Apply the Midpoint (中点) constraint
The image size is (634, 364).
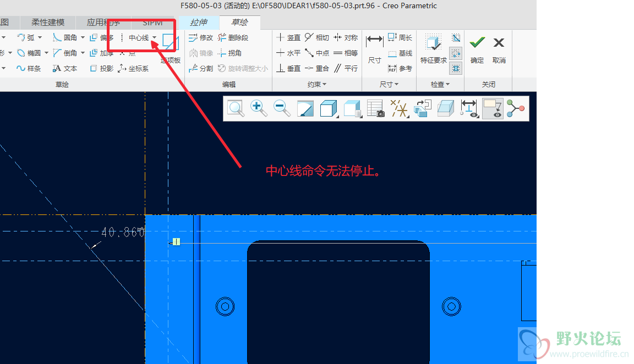tap(317, 53)
